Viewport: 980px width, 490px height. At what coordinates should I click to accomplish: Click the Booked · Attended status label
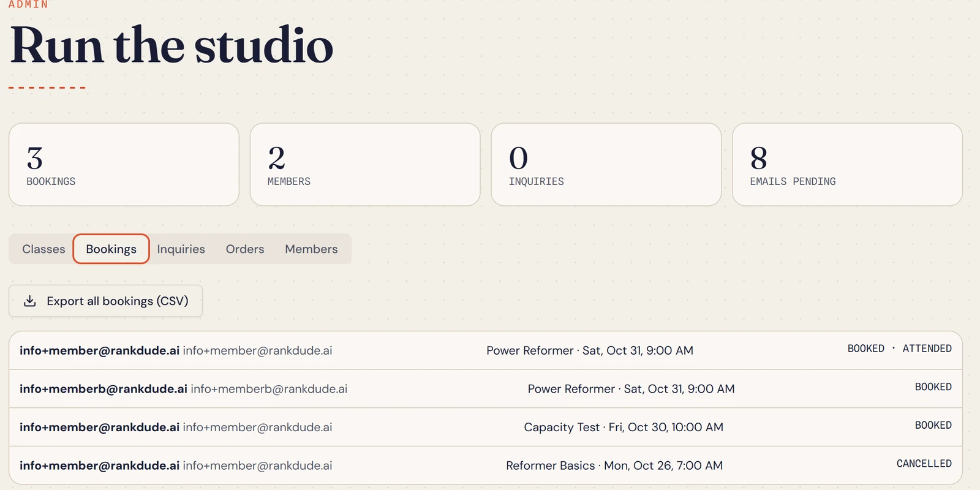tap(900, 349)
